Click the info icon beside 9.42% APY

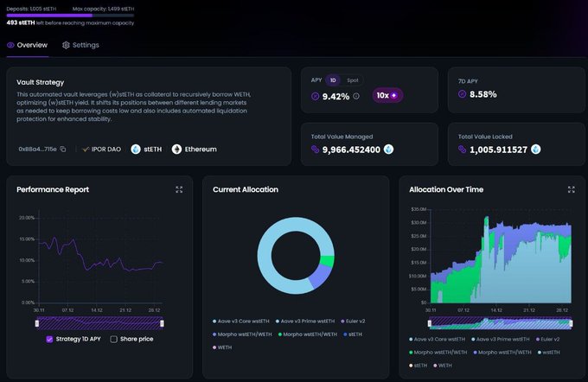(x=356, y=96)
